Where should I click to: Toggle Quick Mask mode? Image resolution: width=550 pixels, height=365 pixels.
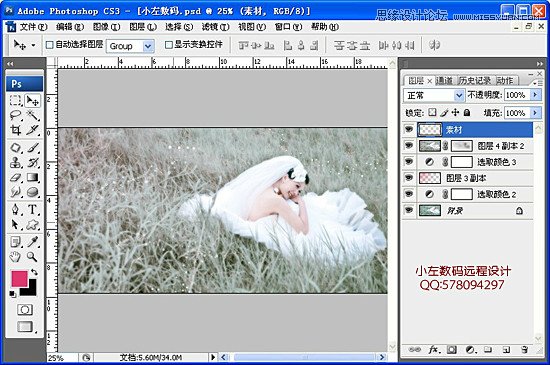coord(25,310)
